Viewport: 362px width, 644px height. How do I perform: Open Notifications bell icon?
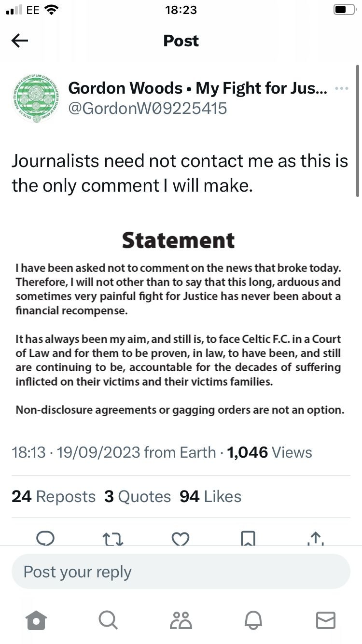pos(254,620)
